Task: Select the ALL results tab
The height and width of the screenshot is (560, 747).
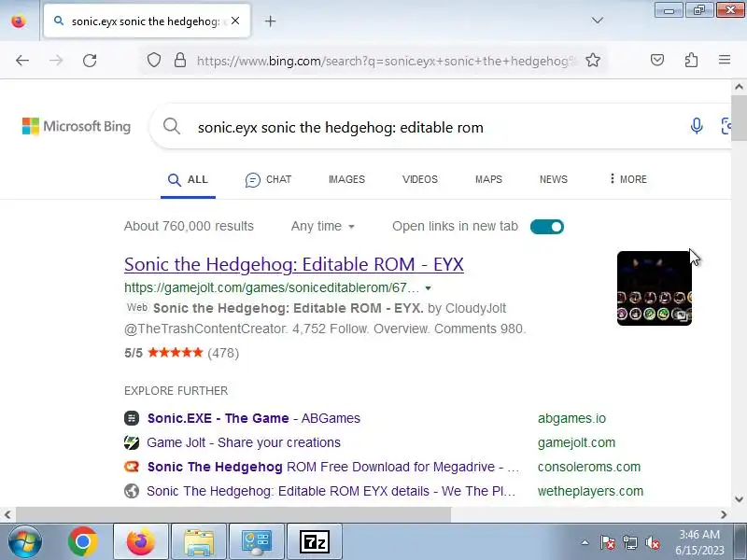Action: point(188,179)
